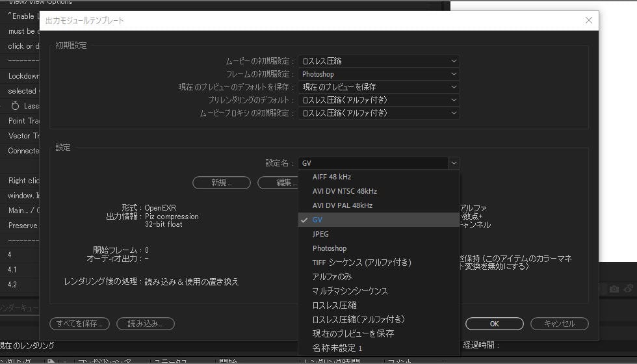Viewport: 637px width, 364px height.
Task: Click the camera snapshot icon behind dialog
Action: [x=614, y=289]
